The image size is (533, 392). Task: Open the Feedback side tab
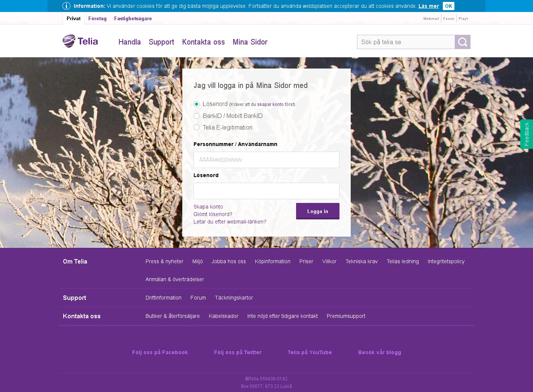[x=527, y=134]
